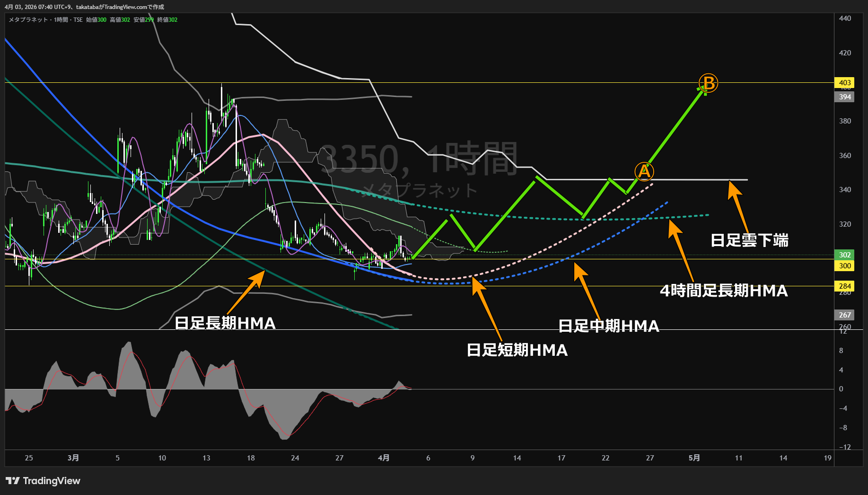Screen dimensions: 868x495
Task: Click the 18 date label on the time axis
Action: coord(251,458)
